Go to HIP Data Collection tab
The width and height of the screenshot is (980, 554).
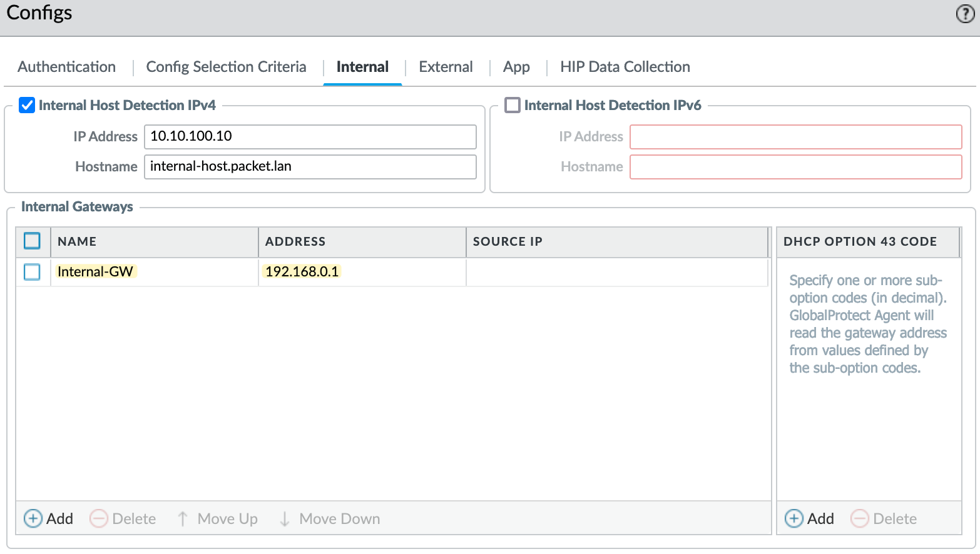coord(625,67)
